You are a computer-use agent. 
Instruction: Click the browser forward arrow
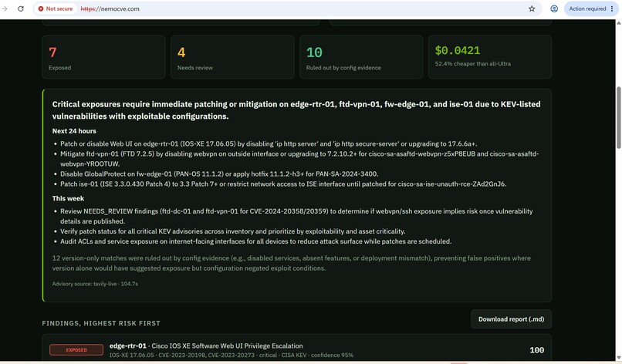(5, 8)
